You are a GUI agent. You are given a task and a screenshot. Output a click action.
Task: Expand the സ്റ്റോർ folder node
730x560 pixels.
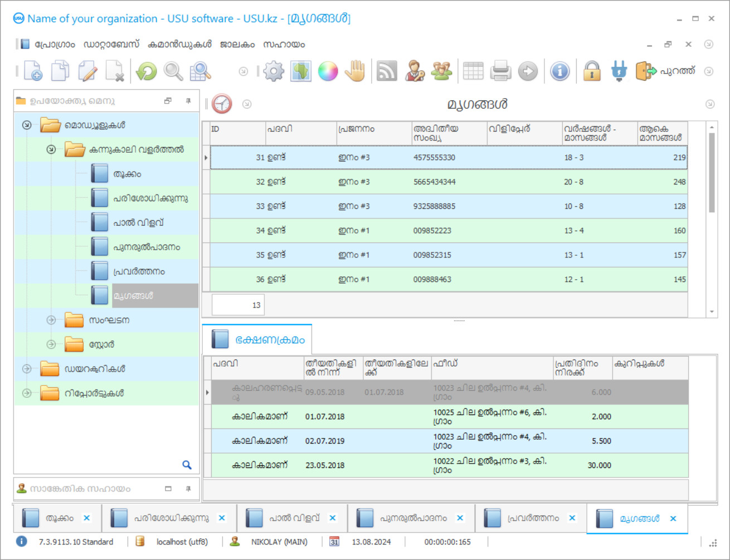(51, 344)
